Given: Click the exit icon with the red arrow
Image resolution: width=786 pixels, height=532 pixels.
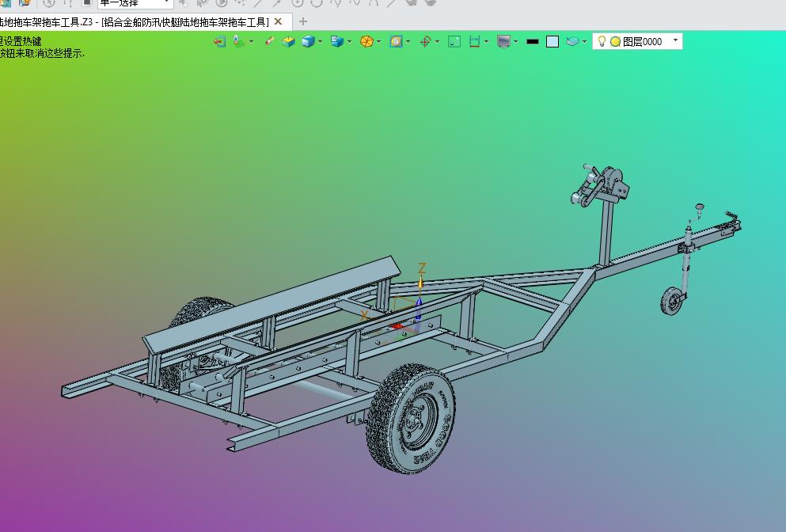Looking at the screenshot, I should (219, 42).
